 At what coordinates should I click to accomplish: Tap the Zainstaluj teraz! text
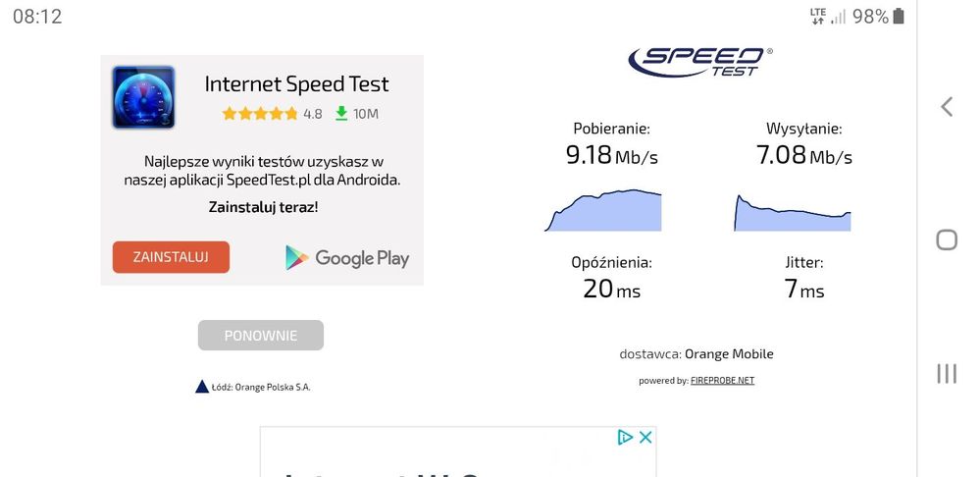(x=263, y=207)
